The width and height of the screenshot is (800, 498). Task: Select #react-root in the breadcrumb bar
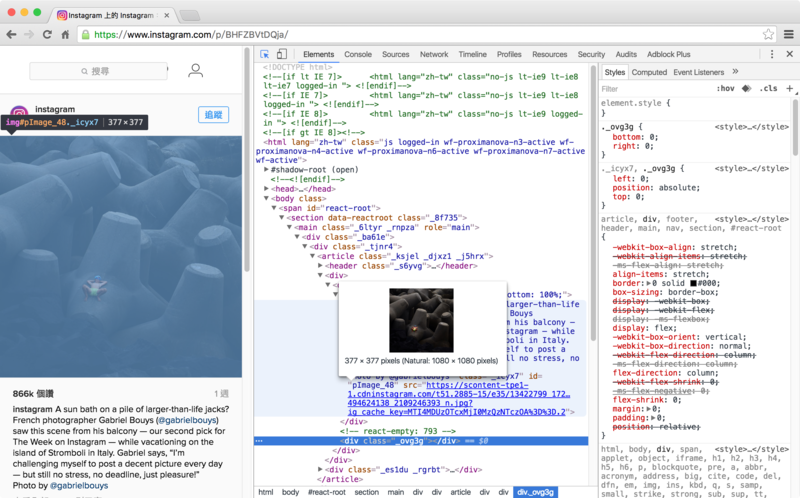pyautogui.click(x=327, y=492)
